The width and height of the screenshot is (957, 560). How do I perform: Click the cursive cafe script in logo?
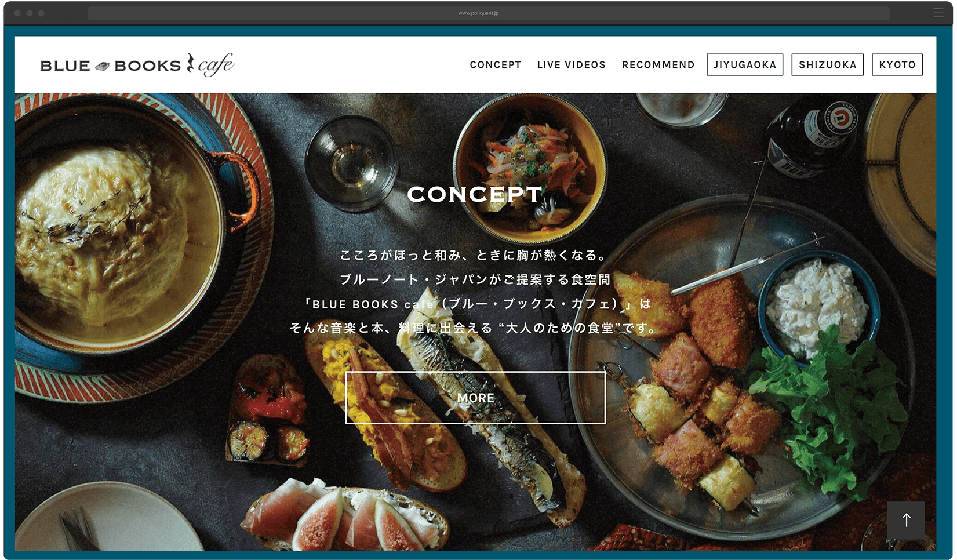[x=216, y=65]
